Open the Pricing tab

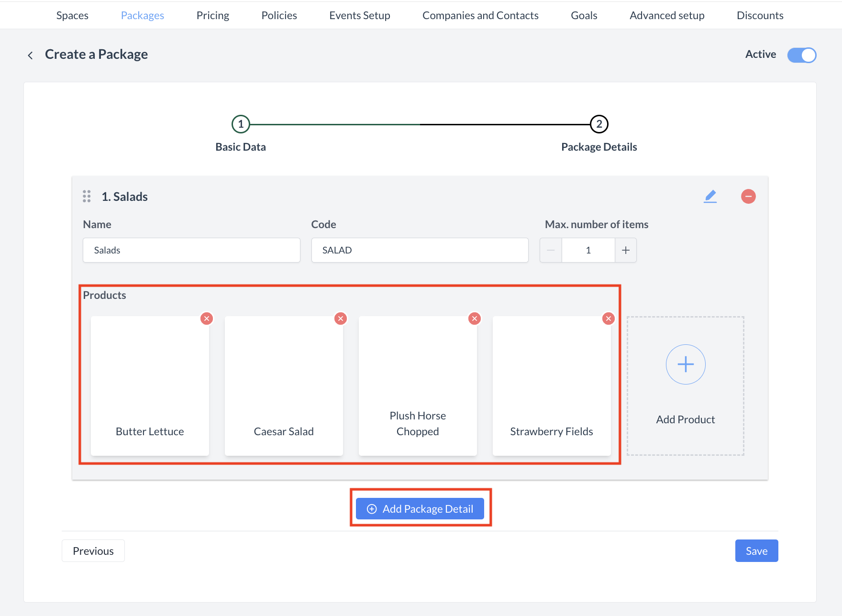[x=212, y=15]
